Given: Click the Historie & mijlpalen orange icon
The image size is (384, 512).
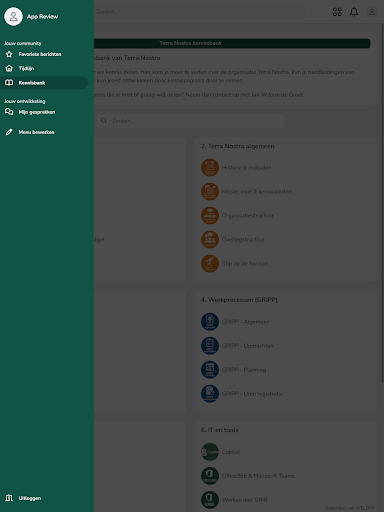Looking at the screenshot, I should (210, 168).
